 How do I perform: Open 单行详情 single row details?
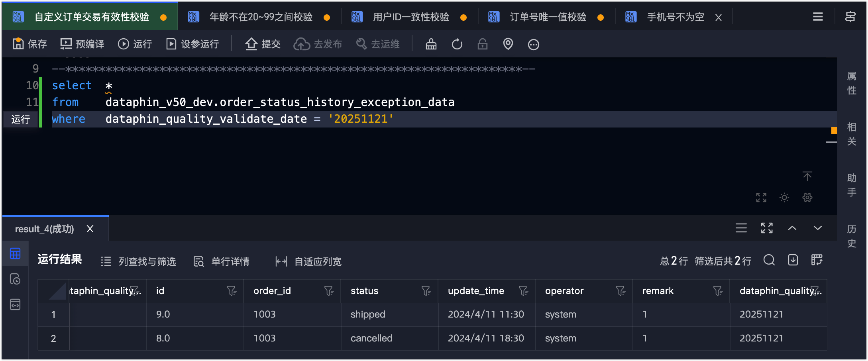click(222, 261)
